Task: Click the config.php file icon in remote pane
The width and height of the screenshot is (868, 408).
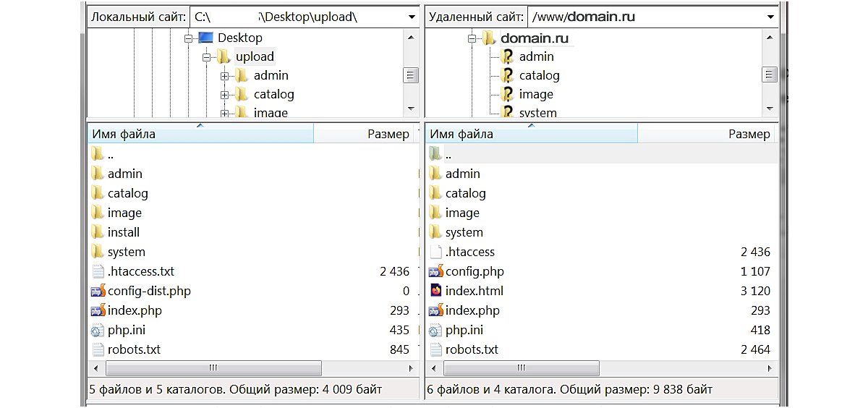Action: [x=435, y=272]
